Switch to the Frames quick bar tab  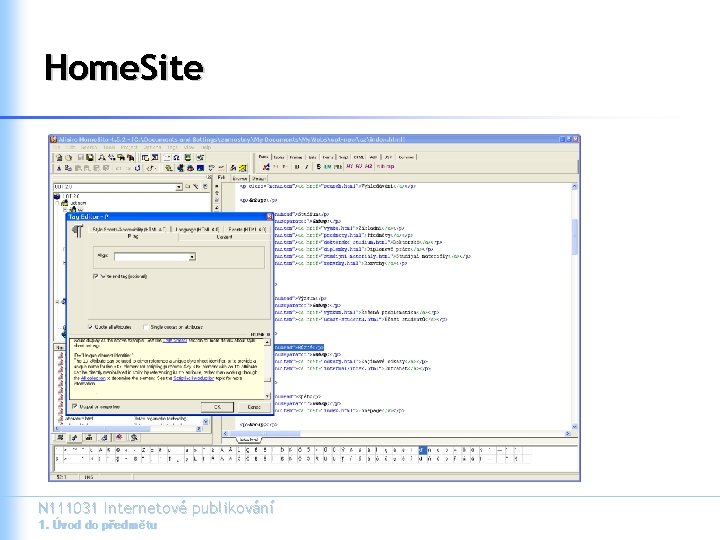click(x=296, y=157)
